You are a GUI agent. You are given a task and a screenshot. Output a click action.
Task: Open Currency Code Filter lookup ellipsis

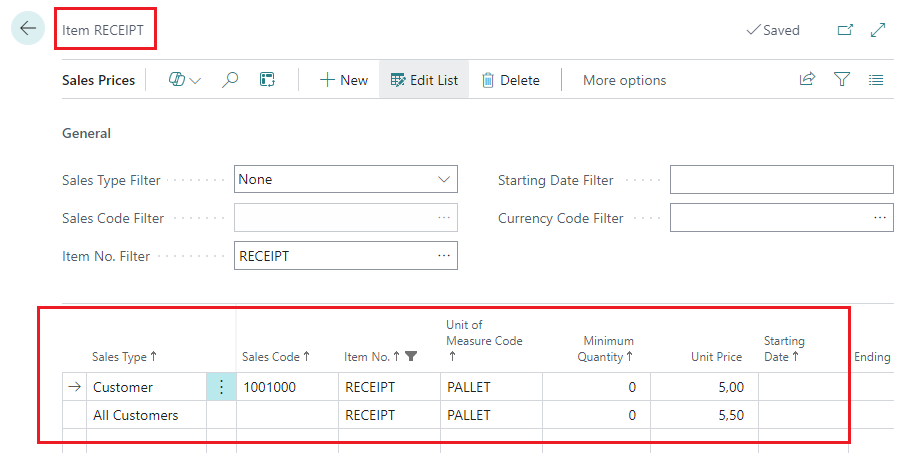pos(880,218)
